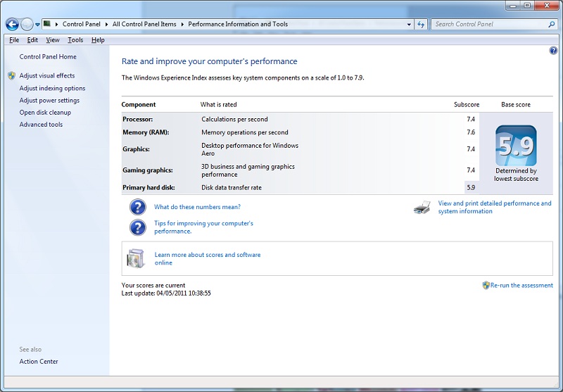Expand arrow after 'All Control Panel Items' breadcrumb
Viewport: 563px width, 392px height.
[182, 24]
